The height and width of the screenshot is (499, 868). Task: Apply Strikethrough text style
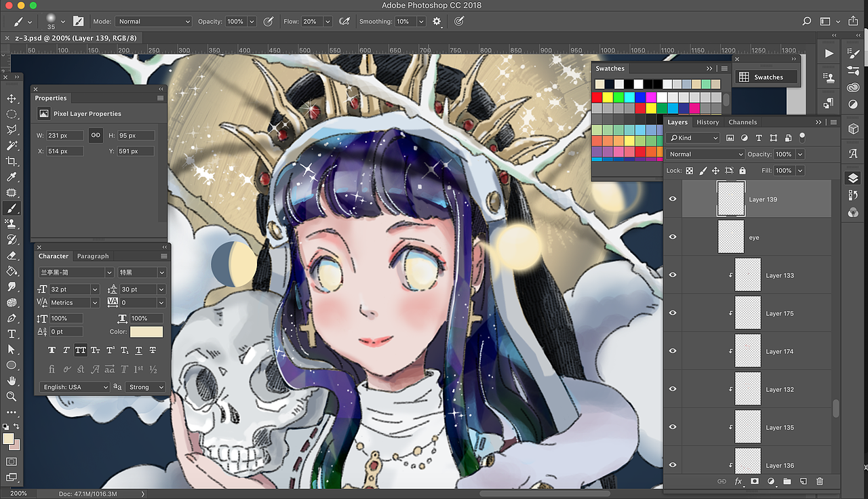click(x=153, y=351)
